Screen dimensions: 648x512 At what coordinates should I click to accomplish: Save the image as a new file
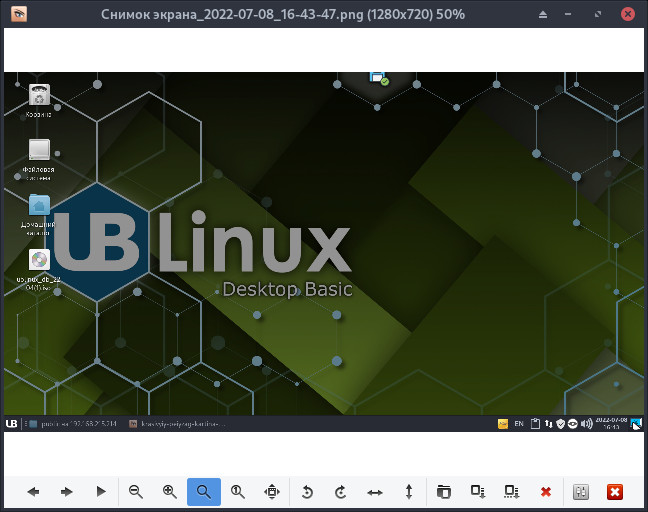(512, 492)
